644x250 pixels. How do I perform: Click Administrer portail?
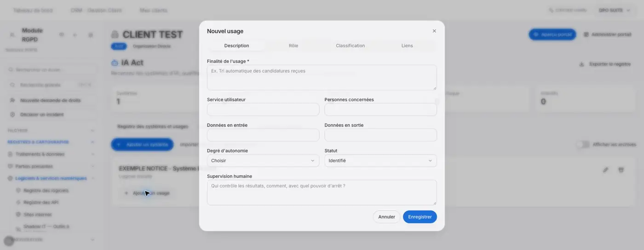point(607,34)
